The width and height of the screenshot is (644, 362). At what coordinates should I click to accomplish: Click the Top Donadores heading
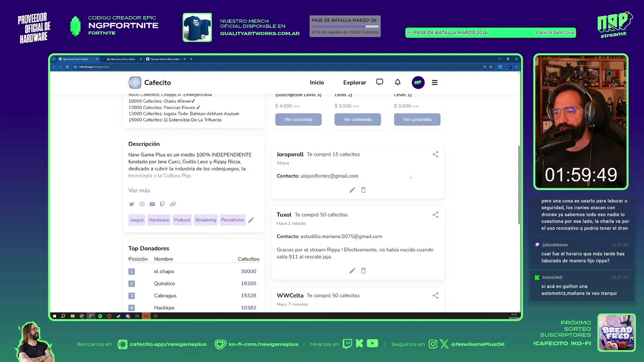(148, 248)
